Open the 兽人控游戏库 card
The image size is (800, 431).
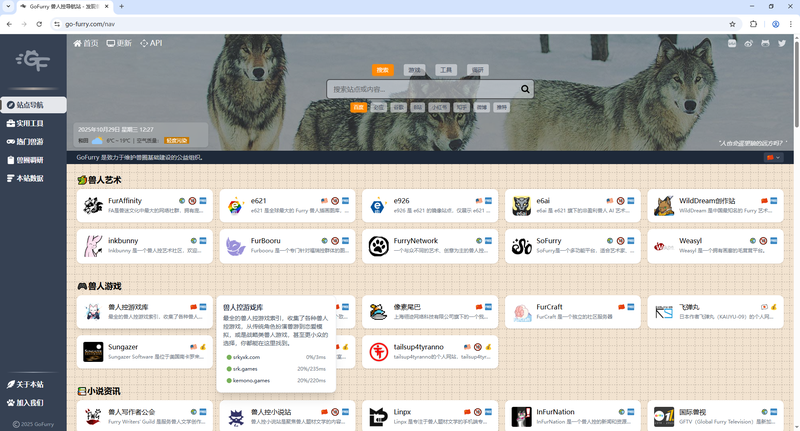pos(144,312)
